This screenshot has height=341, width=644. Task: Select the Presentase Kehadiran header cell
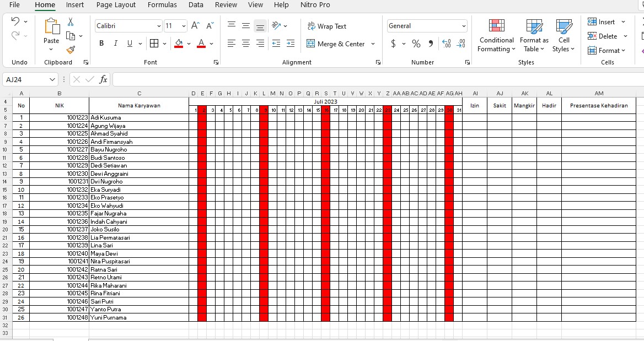(599, 105)
